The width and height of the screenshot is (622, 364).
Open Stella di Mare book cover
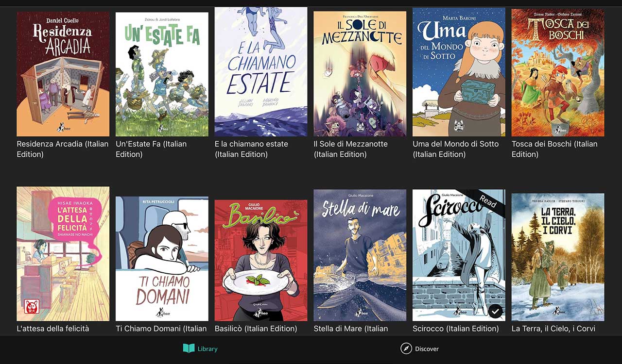click(x=360, y=255)
